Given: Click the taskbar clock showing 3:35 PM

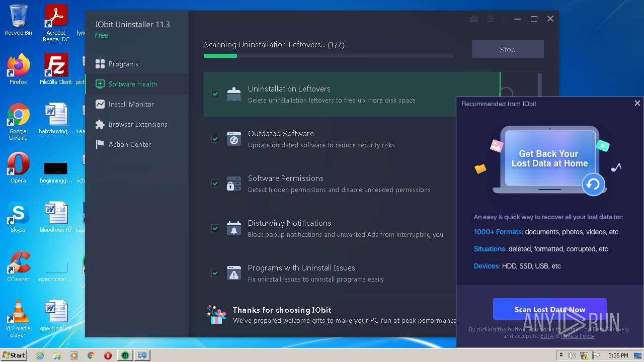Looking at the screenshot, I should tap(618, 355).
